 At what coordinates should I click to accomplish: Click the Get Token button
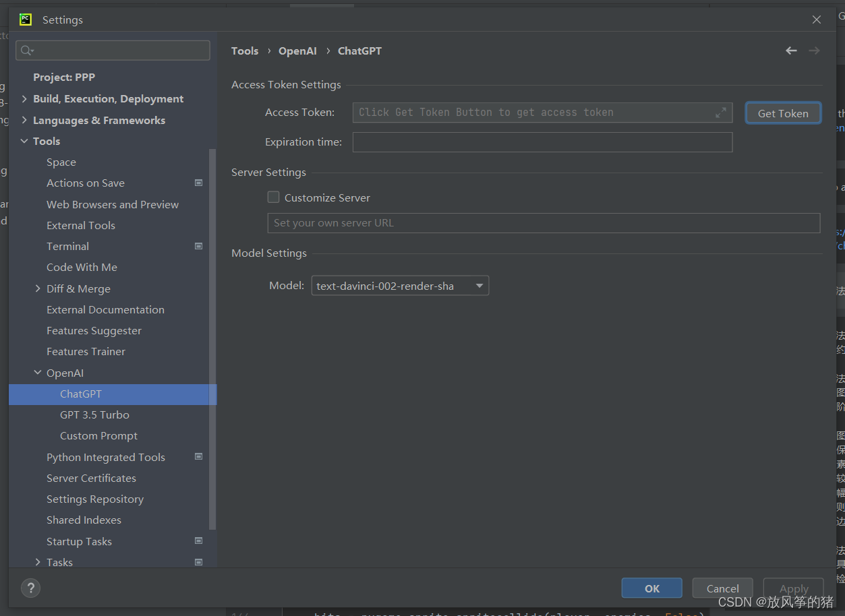coord(783,113)
